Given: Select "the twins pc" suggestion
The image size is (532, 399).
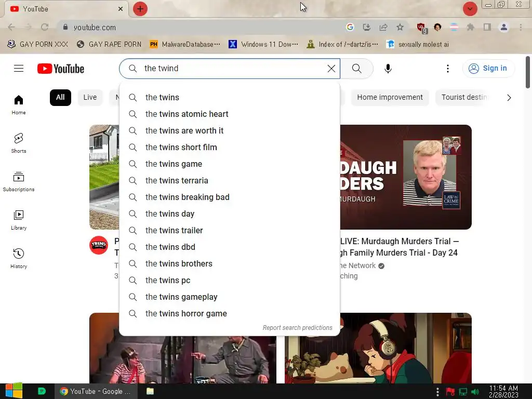Looking at the screenshot, I should click(x=230, y=280).
